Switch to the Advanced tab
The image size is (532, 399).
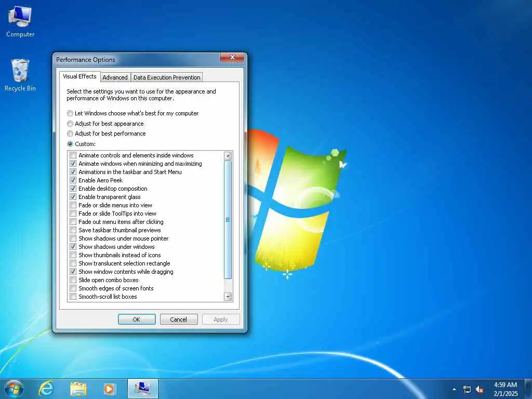[x=115, y=77]
